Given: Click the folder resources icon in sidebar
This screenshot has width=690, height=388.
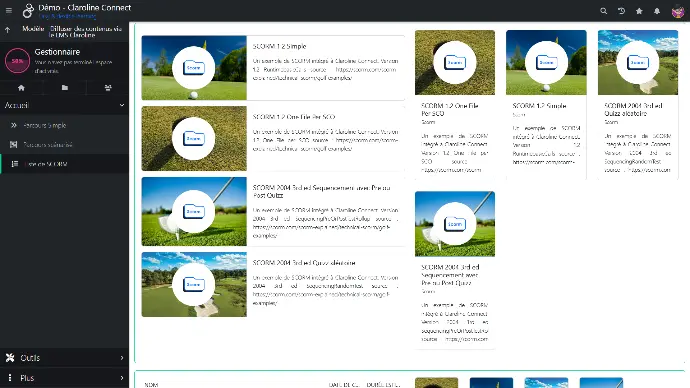Looking at the screenshot, I should (x=65, y=88).
